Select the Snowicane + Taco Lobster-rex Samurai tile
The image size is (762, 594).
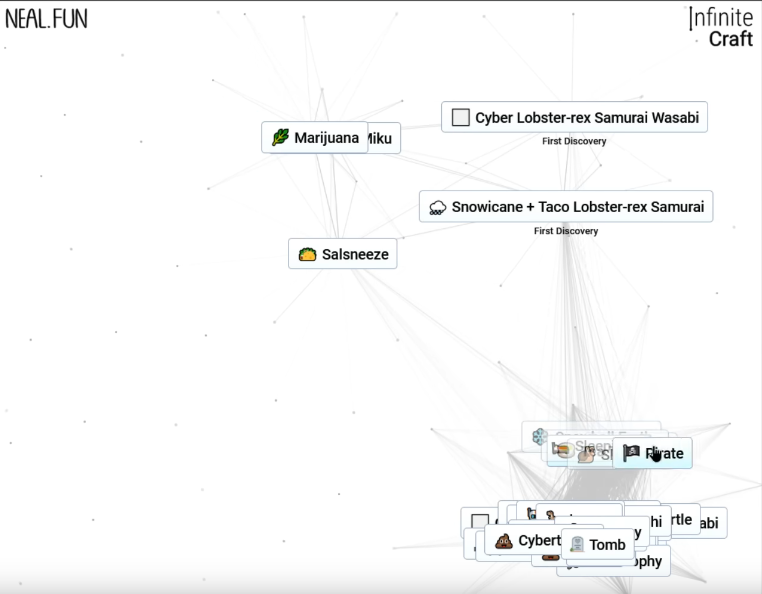pyautogui.click(x=566, y=207)
